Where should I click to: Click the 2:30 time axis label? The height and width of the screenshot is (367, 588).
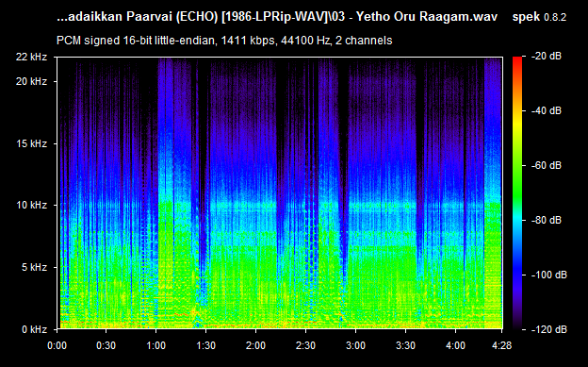pyautogui.click(x=305, y=345)
